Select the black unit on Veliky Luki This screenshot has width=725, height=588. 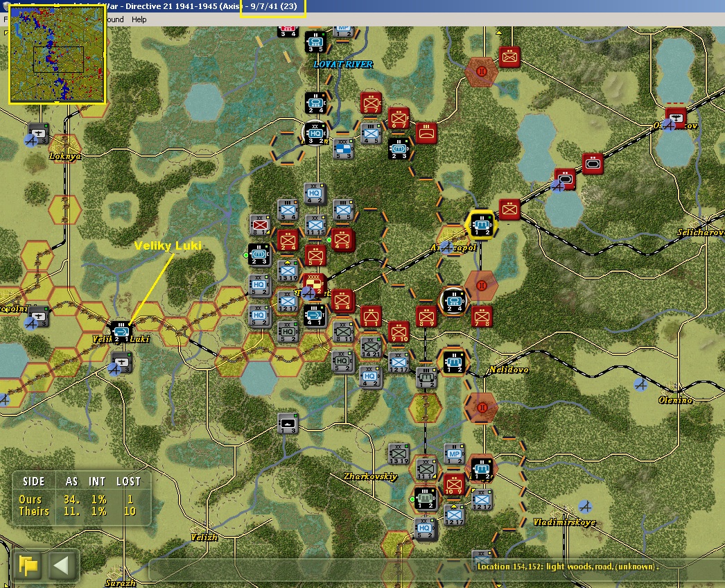pos(121,331)
